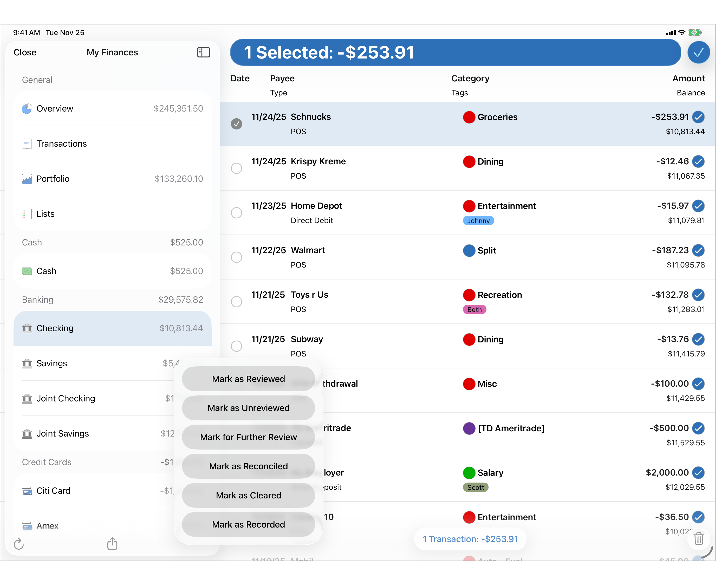Image resolution: width=728 pixels, height=585 pixels.
Task: Choose Mark as Reviewed
Action: pos(248,379)
